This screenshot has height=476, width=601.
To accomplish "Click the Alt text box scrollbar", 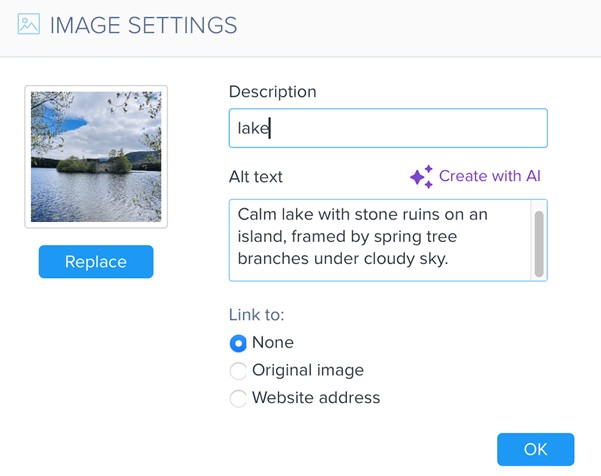I will (x=539, y=244).
